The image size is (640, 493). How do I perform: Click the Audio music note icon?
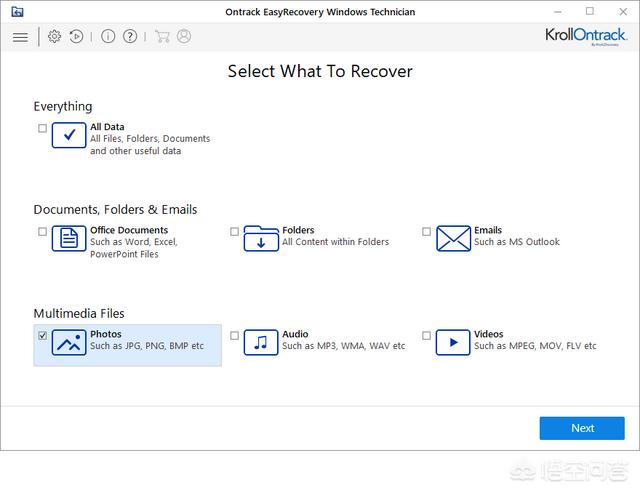(x=261, y=342)
